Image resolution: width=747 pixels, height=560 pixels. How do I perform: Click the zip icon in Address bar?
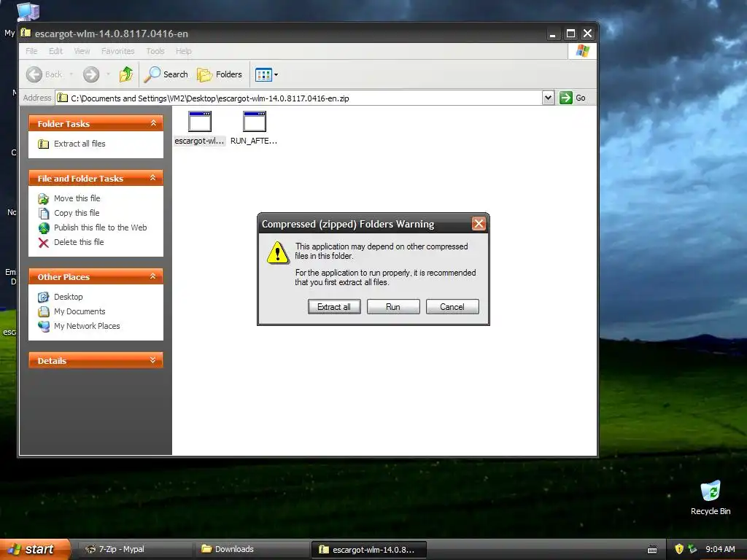coord(63,98)
